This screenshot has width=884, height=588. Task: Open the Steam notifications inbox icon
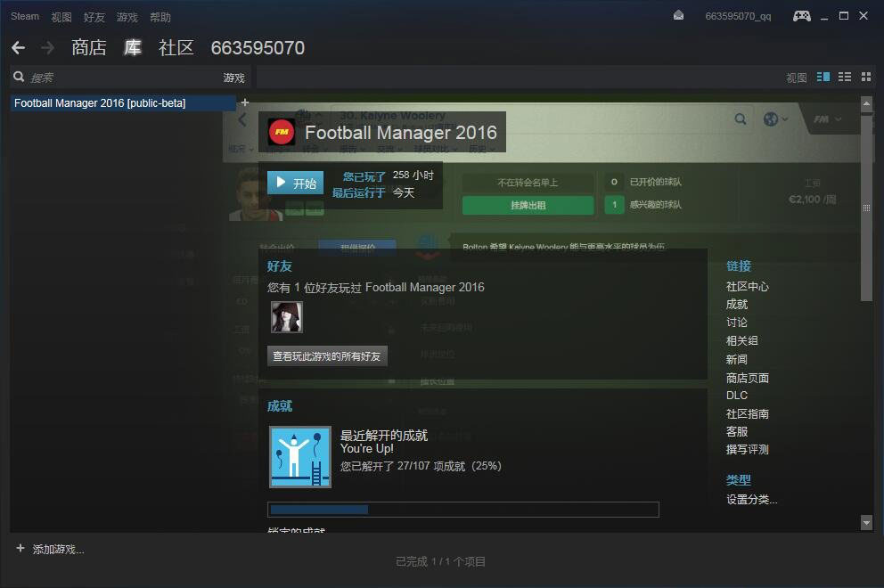679,16
